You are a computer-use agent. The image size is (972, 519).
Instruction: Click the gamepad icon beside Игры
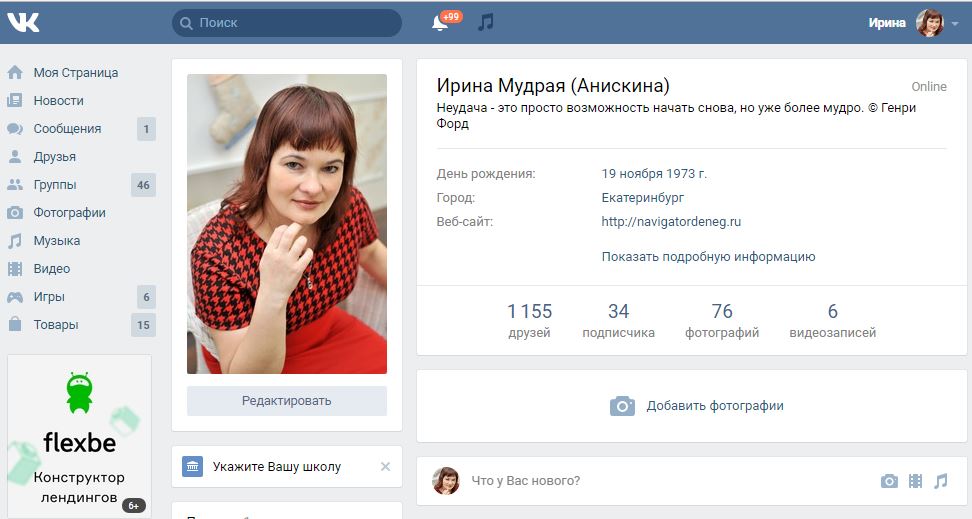tap(15, 297)
